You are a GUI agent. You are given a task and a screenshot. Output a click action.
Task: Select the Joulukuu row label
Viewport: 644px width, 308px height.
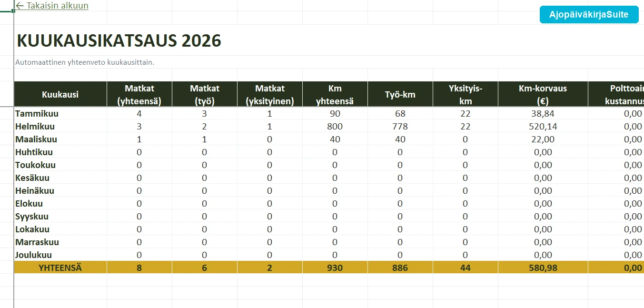pyautogui.click(x=34, y=255)
